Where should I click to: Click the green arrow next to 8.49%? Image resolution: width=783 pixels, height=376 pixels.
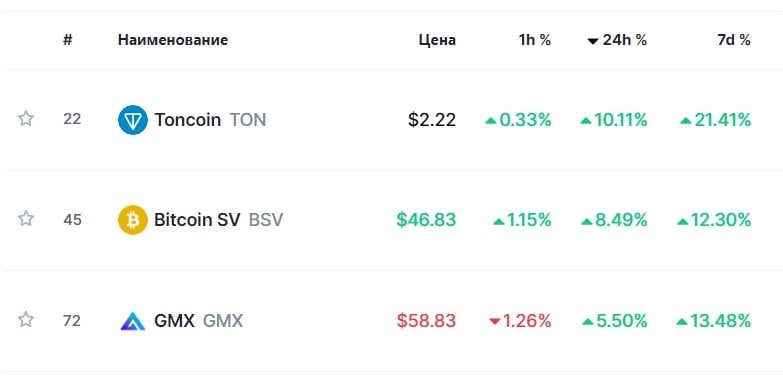(586, 221)
